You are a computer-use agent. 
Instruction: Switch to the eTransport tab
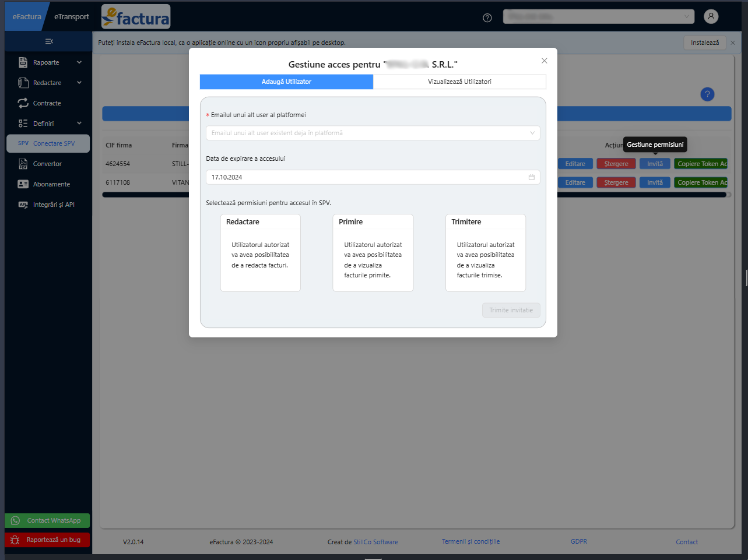pyautogui.click(x=72, y=17)
